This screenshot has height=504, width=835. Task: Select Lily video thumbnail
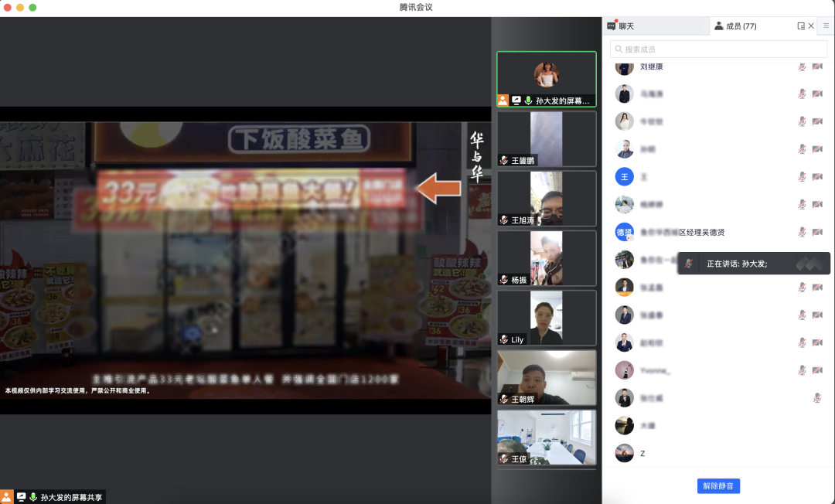[x=547, y=318]
